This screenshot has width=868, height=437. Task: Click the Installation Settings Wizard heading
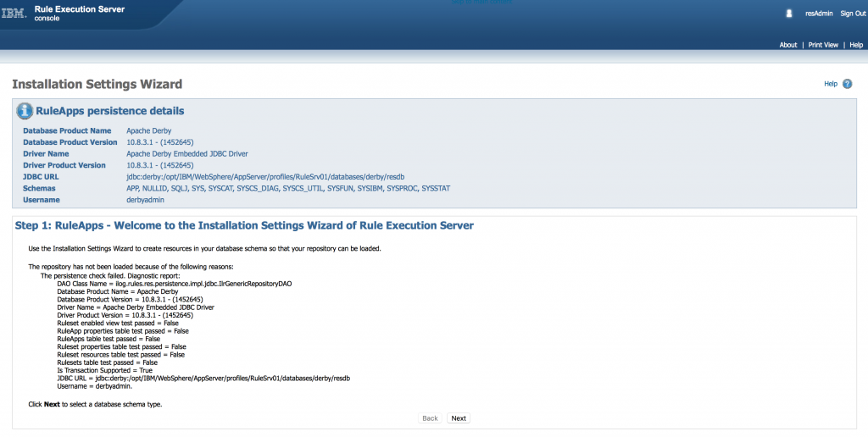[x=97, y=84]
